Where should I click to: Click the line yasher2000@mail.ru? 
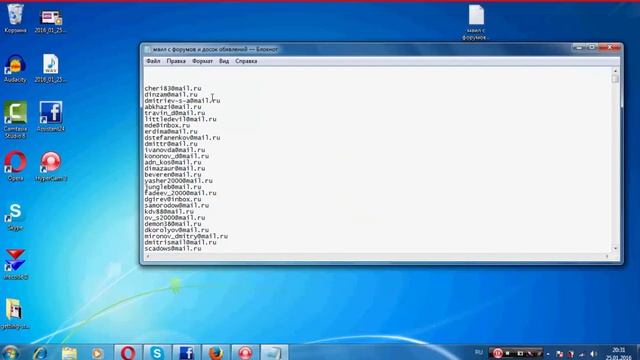coord(178,180)
